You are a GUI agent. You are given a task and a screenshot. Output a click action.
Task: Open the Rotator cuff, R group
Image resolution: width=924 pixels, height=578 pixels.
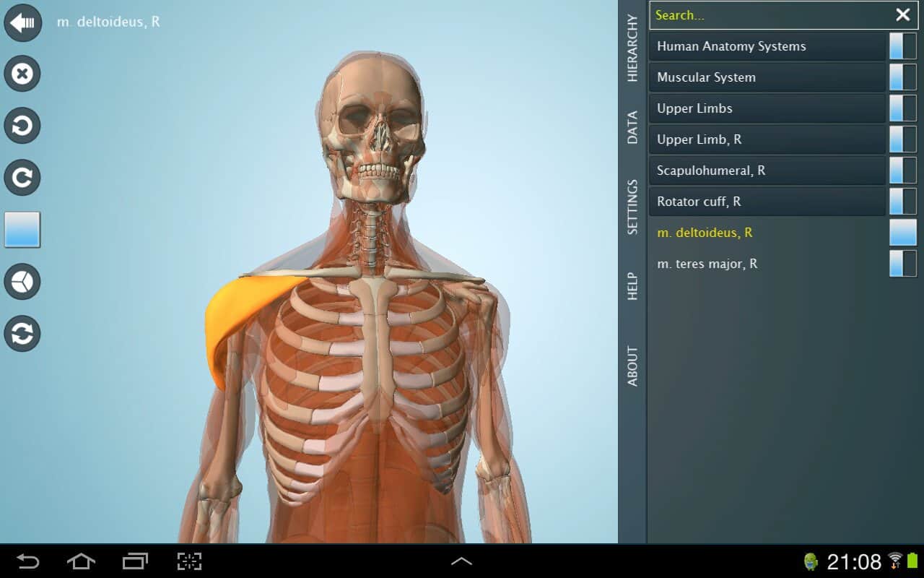[767, 202]
